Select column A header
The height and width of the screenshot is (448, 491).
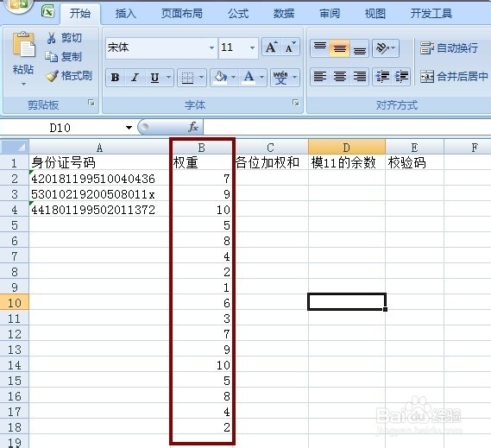99,148
